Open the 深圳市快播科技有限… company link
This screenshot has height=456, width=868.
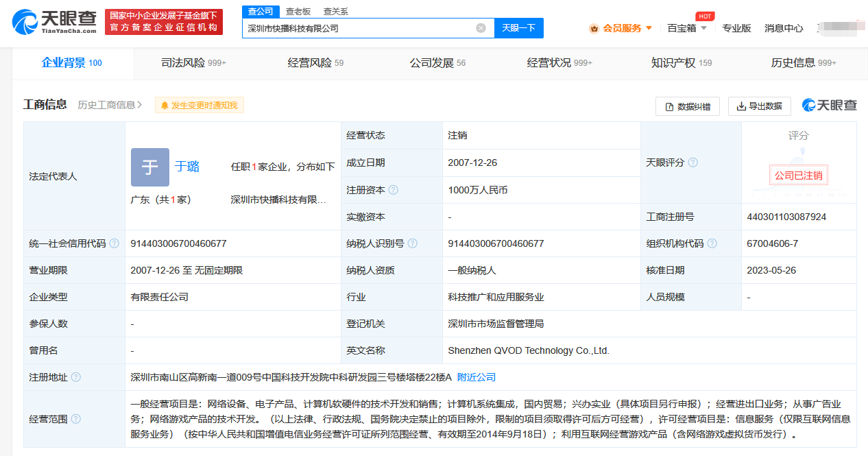[x=278, y=200]
